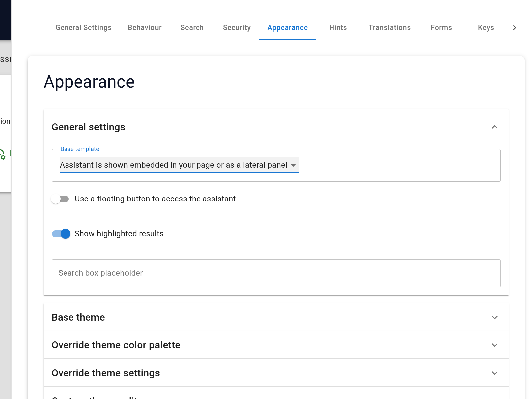Click the green gear icon in left sidebar
Screen dimensions: 532x399
3,155
